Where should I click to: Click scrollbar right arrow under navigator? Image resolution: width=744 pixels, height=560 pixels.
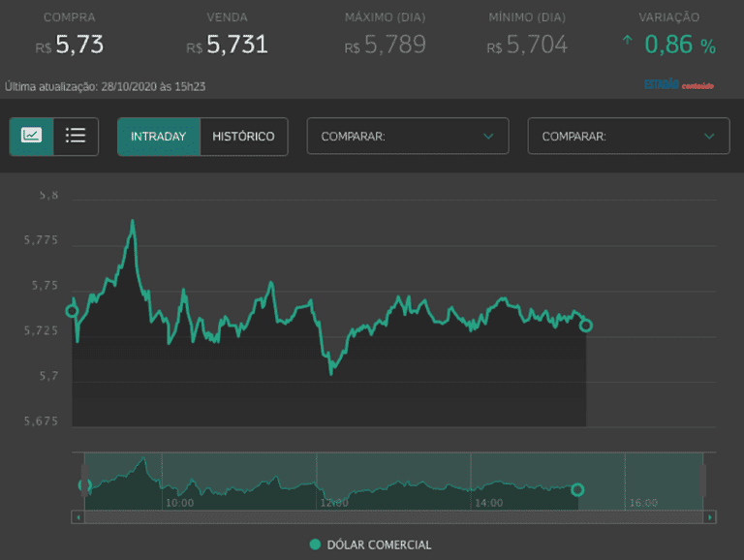click(x=710, y=517)
